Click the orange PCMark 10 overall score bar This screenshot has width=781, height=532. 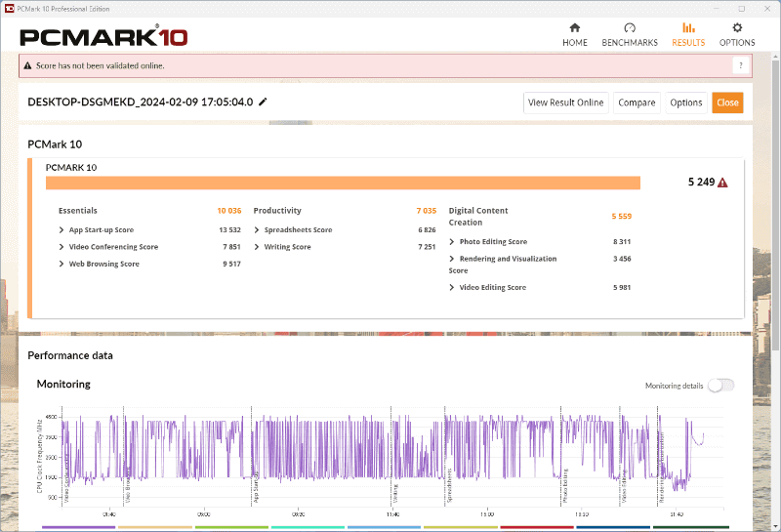(343, 183)
